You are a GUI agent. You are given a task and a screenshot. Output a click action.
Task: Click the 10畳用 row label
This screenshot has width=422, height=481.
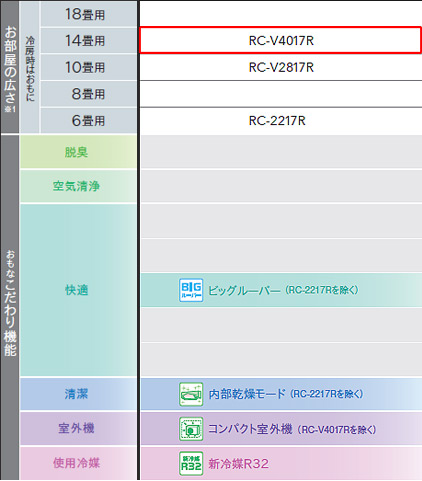click(x=88, y=67)
